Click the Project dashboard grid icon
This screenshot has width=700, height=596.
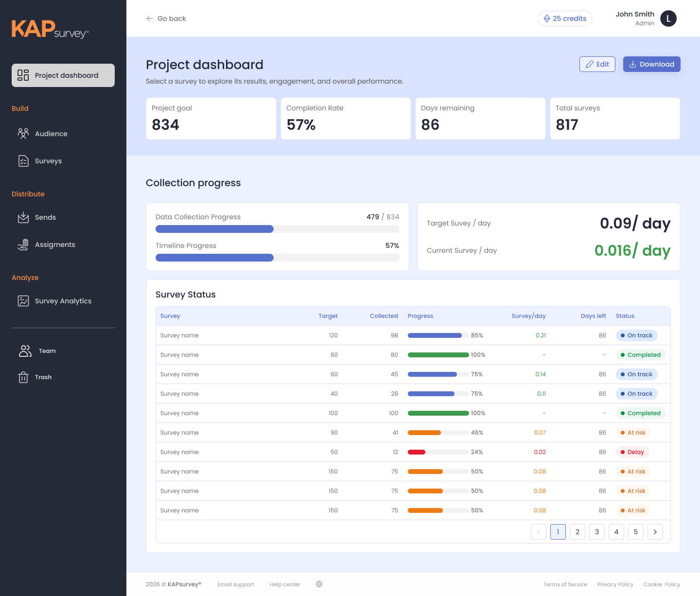coord(23,75)
